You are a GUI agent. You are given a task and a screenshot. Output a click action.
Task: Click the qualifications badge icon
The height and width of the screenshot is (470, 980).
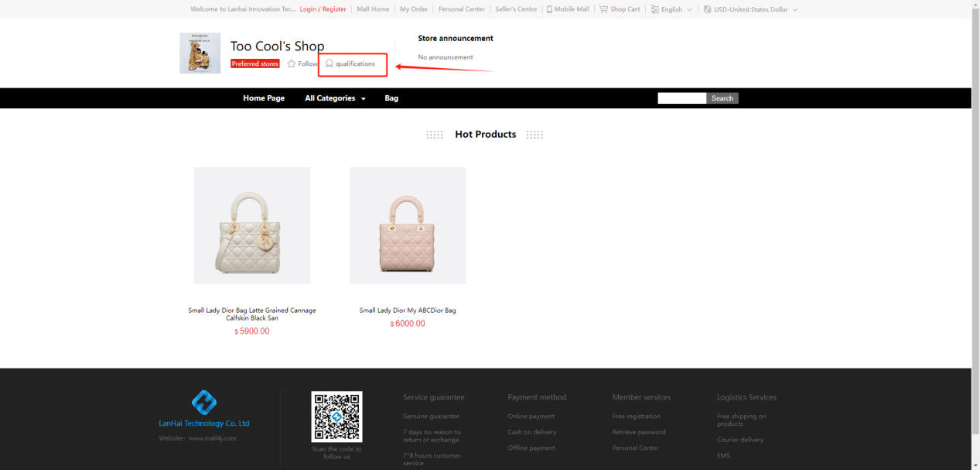(x=330, y=63)
